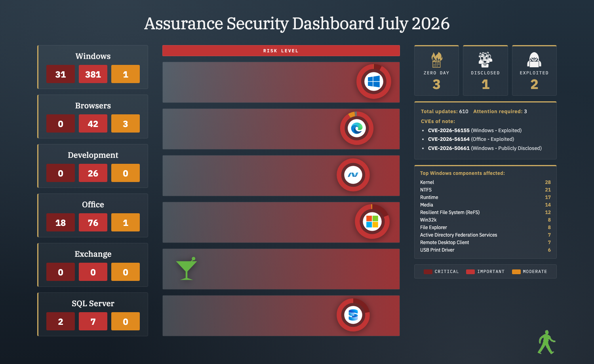The width and height of the screenshot is (594, 364).
Task: Click the File Explorer component row
Action: click(x=485, y=227)
